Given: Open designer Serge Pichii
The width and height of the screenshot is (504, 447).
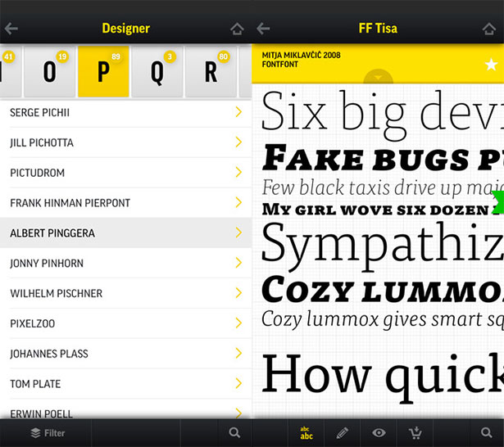Looking at the screenshot, I should click(x=125, y=112).
